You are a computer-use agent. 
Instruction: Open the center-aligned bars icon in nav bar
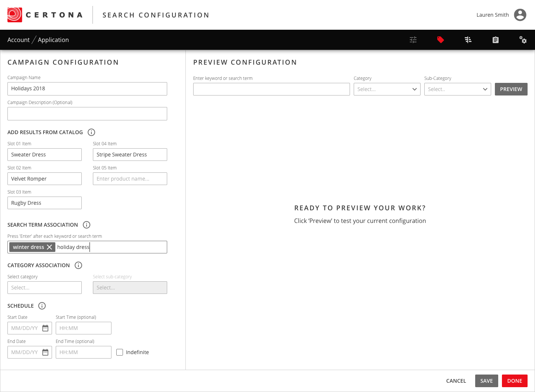(x=468, y=40)
